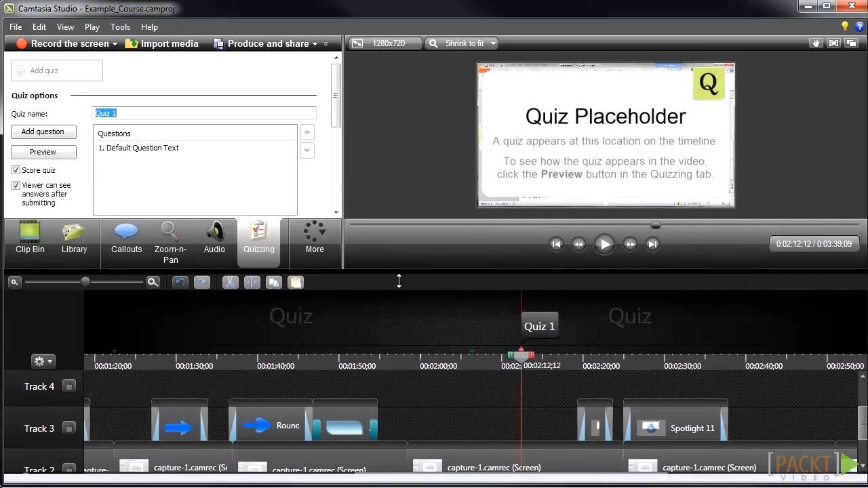Click the preview canvas Q quiz icon
This screenshot has width=868, height=488.
coord(708,83)
